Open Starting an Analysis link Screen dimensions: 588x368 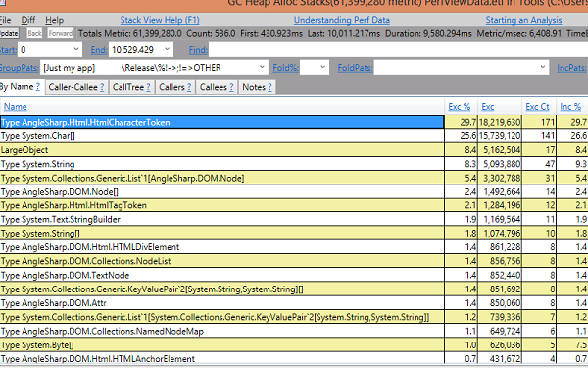523,20
